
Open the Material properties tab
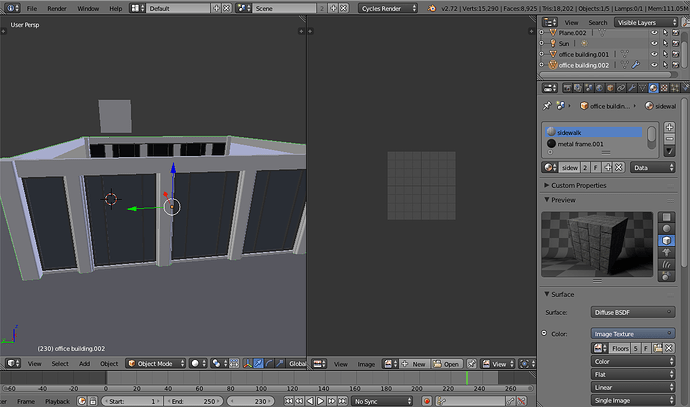click(653, 88)
